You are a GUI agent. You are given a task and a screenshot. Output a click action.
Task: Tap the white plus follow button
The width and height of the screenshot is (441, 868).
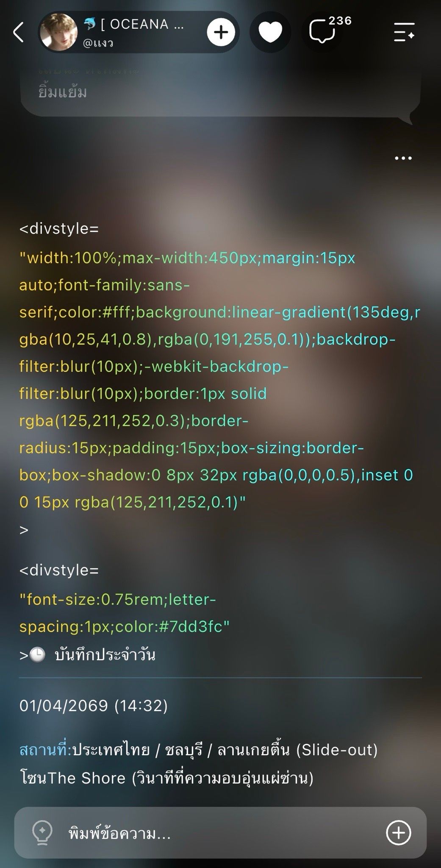coord(221,32)
